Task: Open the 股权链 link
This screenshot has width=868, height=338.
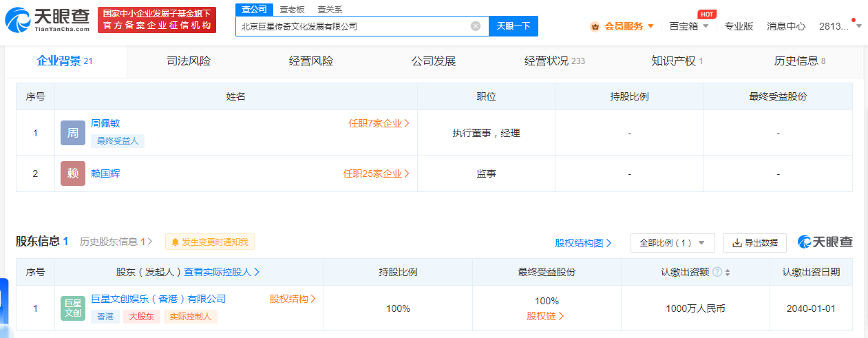Action: click(x=546, y=316)
